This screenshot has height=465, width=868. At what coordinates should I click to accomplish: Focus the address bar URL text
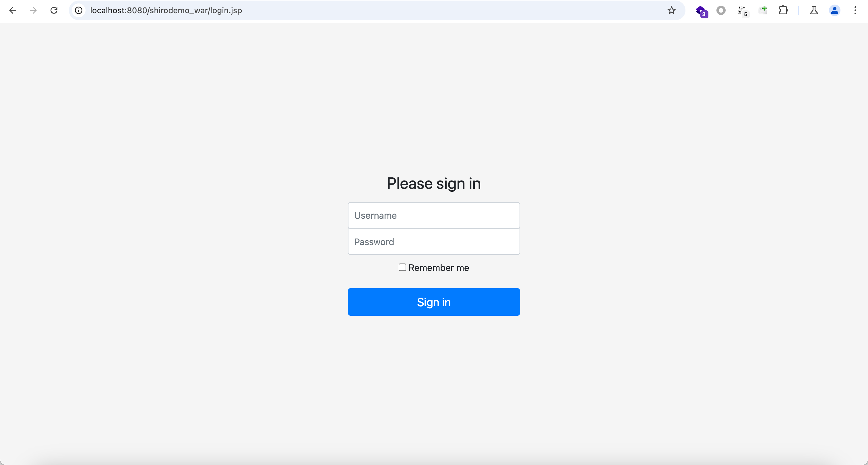pyautogui.click(x=166, y=10)
